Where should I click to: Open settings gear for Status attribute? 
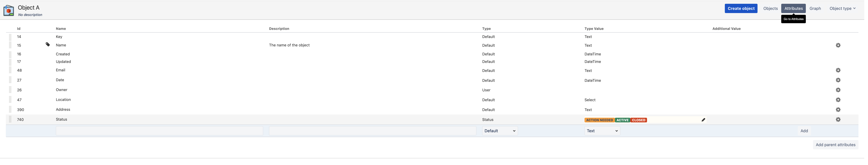(x=841, y=120)
